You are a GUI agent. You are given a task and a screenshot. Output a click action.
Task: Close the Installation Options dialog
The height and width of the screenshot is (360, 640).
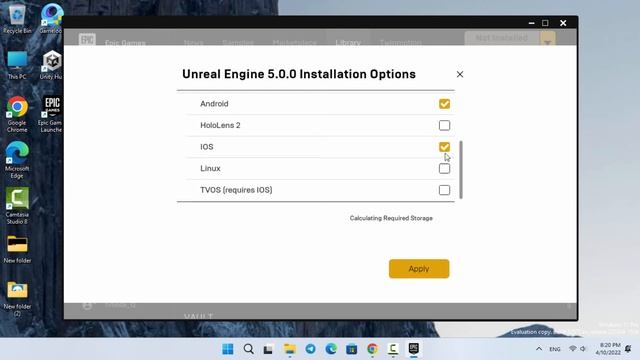pos(460,74)
